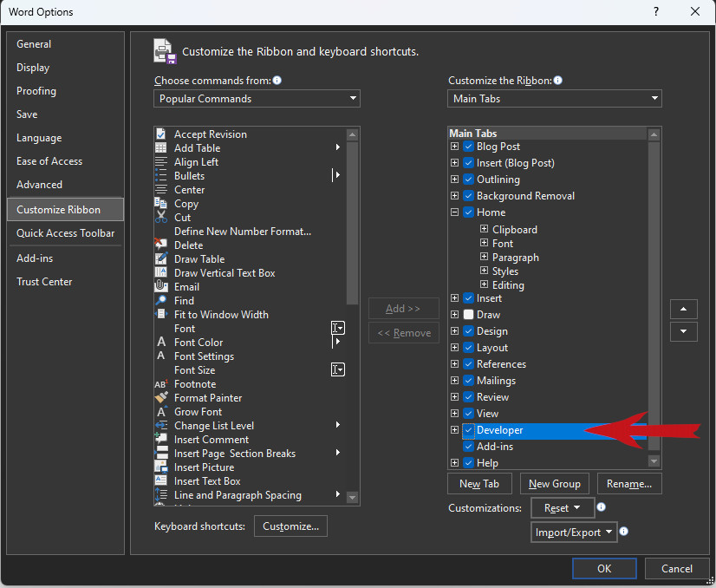The width and height of the screenshot is (716, 588).
Task: Toggle the Mailings tab checkbox
Action: tap(468, 380)
